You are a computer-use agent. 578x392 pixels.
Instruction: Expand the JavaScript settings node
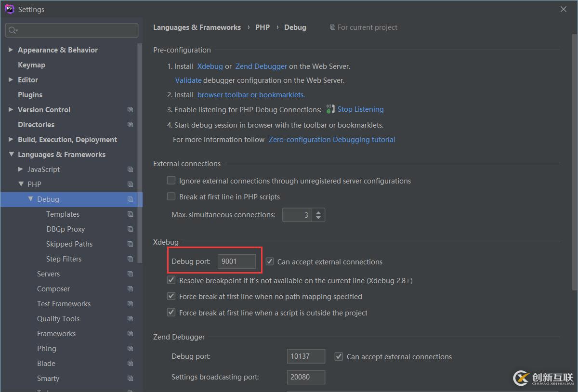pos(20,170)
